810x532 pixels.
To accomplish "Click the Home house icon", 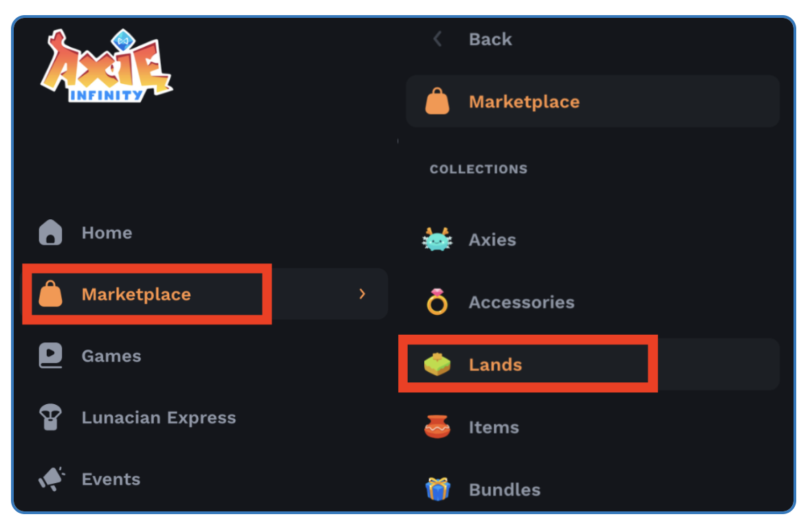I will click(50, 233).
